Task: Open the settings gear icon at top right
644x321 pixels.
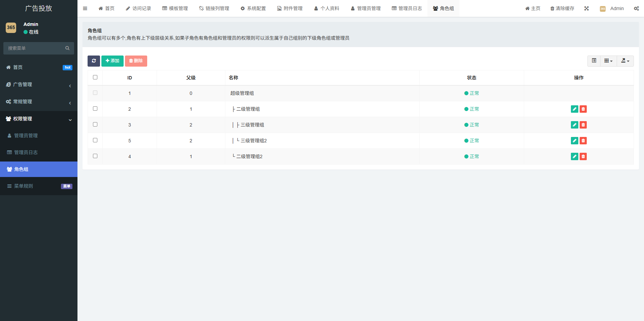Action: (636, 8)
